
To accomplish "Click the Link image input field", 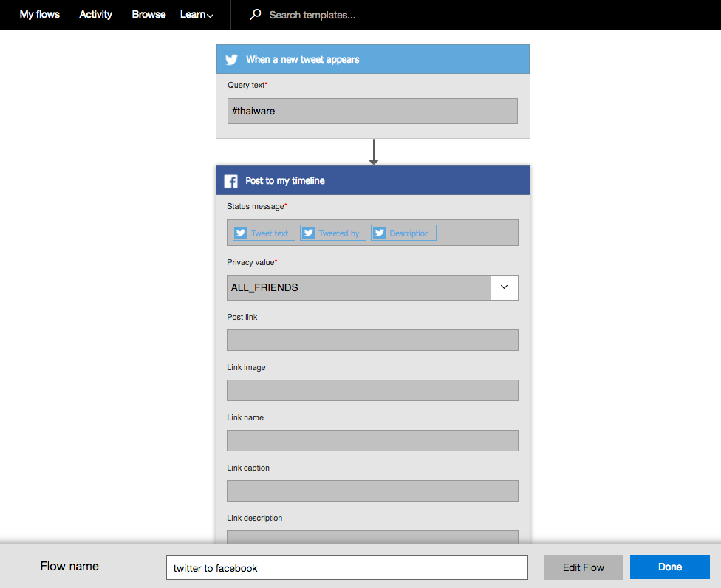I will [372, 390].
